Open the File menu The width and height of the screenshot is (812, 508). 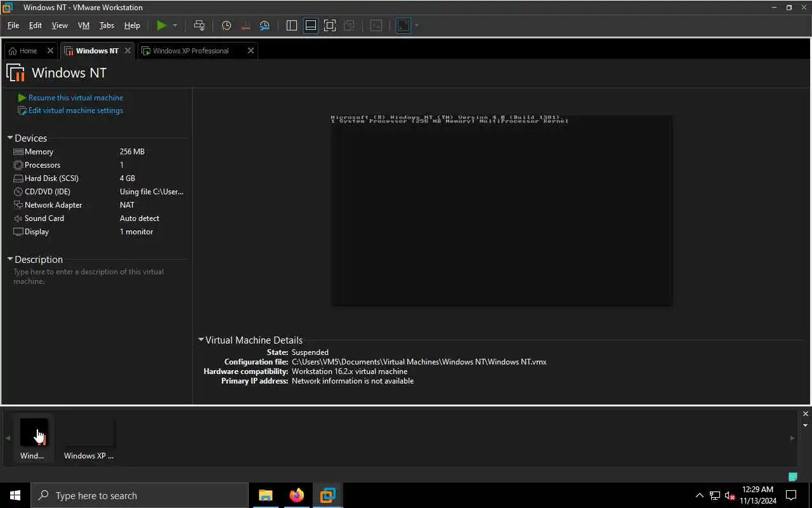click(13, 25)
